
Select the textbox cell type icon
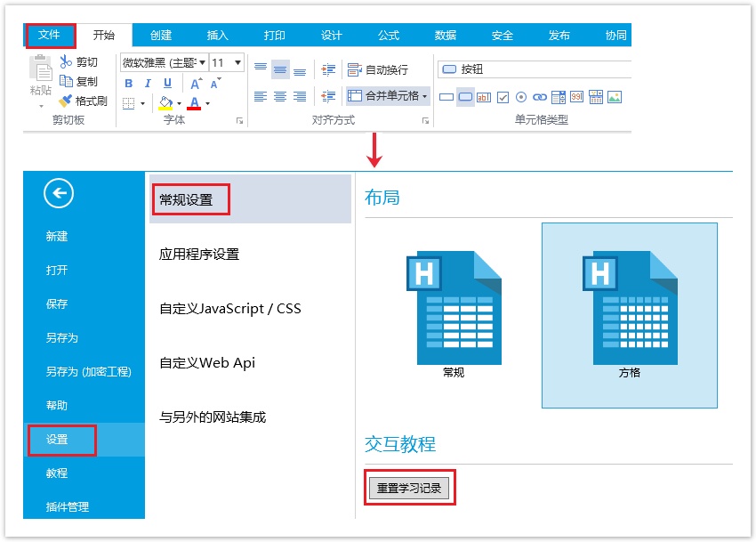tap(484, 97)
